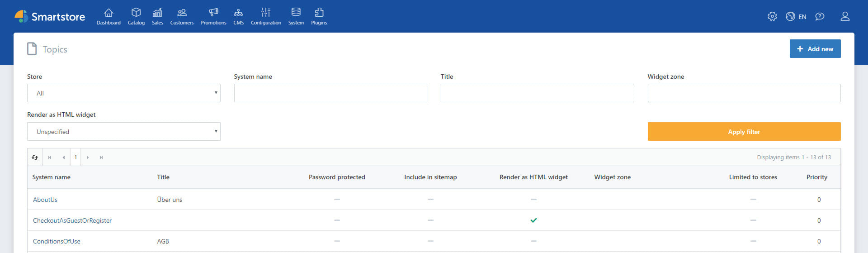Open the Promotions megaphone icon
868x253 pixels.
pyautogui.click(x=213, y=13)
